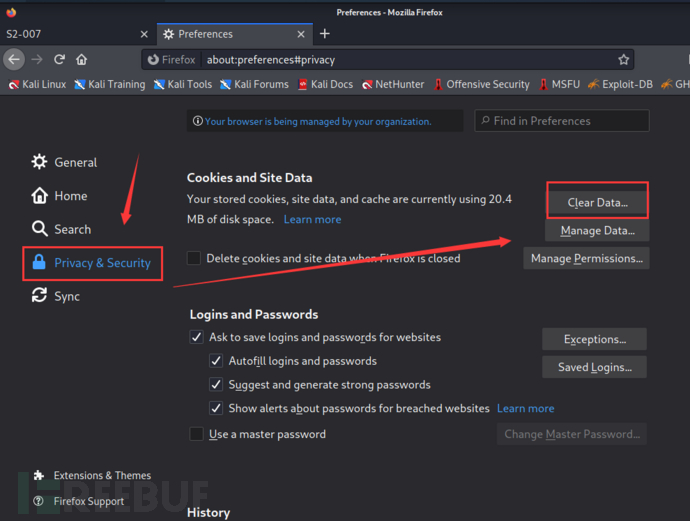This screenshot has width=690, height=521.
Task: Enable the Use a master password checkbox
Action: (197, 434)
